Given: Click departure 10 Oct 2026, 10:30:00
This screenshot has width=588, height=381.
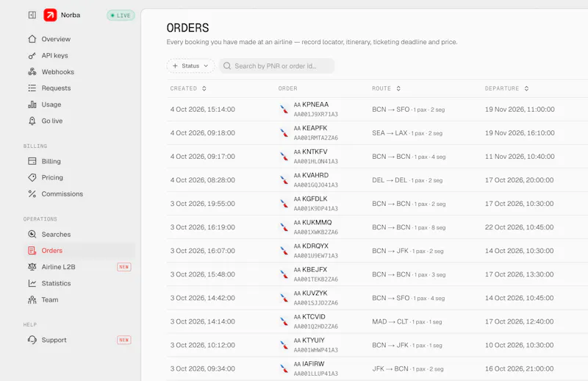Looking at the screenshot, I should click(x=519, y=345).
